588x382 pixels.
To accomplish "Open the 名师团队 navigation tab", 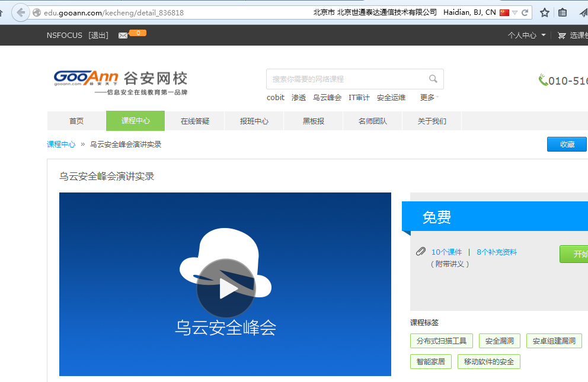I will click(x=373, y=121).
